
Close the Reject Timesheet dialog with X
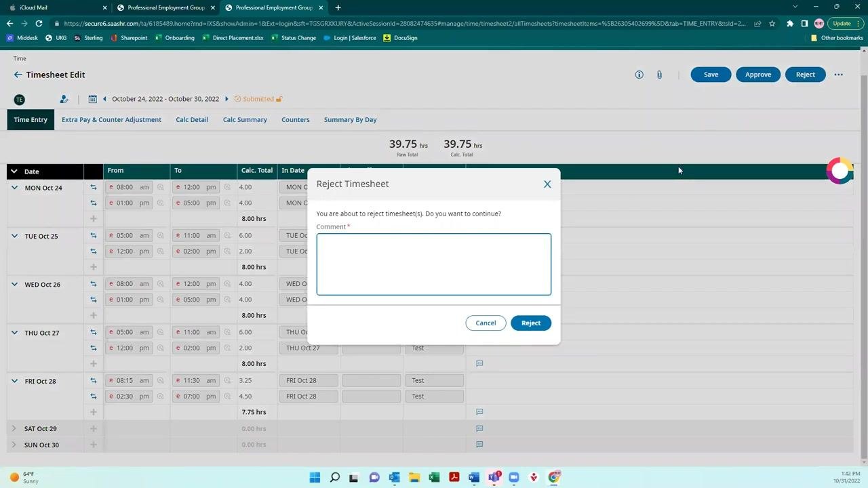point(547,184)
